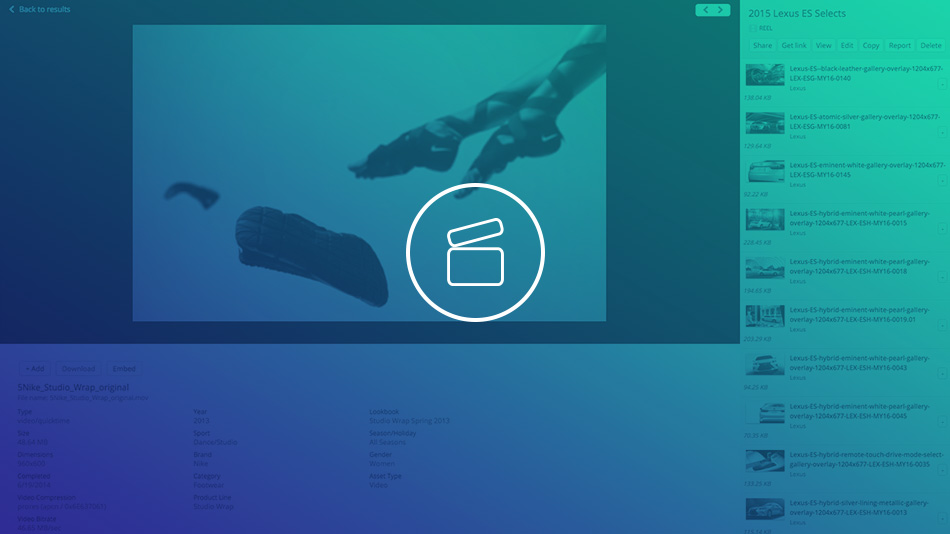Select Edit in the collection toolbar
This screenshot has width=950, height=534.
847,45
